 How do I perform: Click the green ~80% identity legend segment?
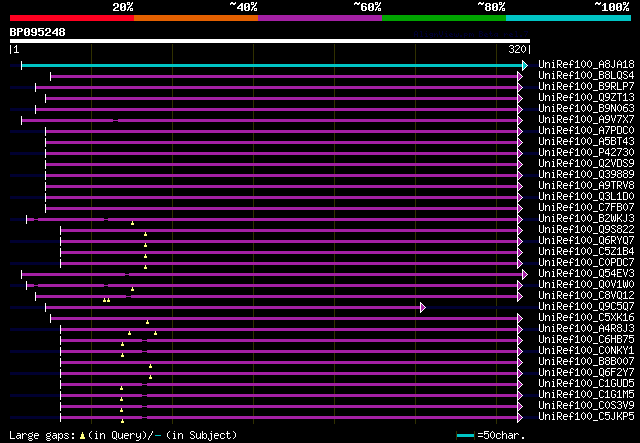coord(443,18)
